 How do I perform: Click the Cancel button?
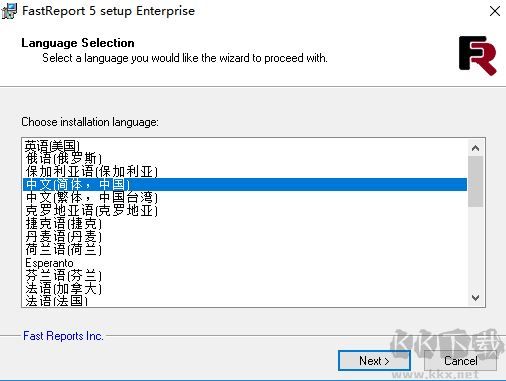[460, 361]
